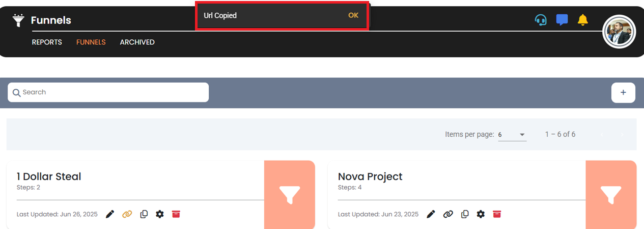The image size is (644, 229).
Task: Switch to the Reports tab
Action: (47, 42)
